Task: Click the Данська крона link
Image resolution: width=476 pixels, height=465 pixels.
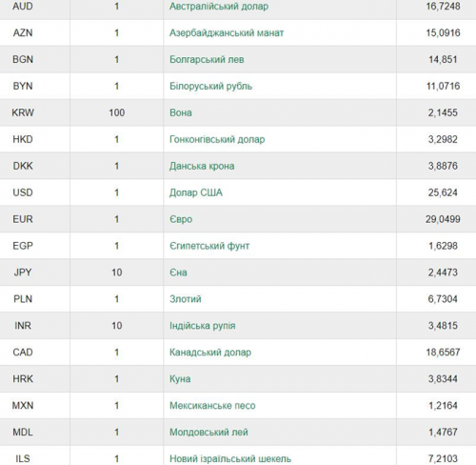Action: coord(202,166)
